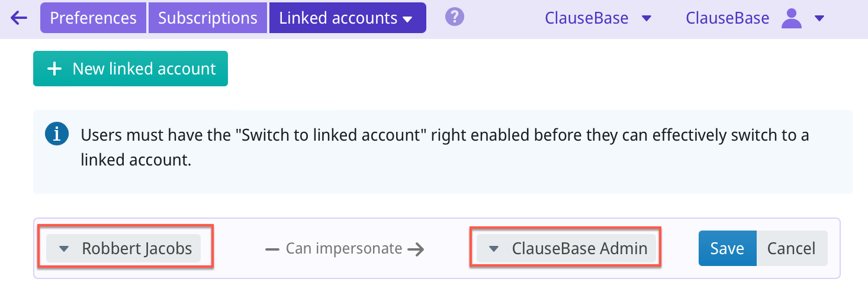Click the Switch to linked account info message
The width and height of the screenshot is (868, 292).
(x=444, y=147)
